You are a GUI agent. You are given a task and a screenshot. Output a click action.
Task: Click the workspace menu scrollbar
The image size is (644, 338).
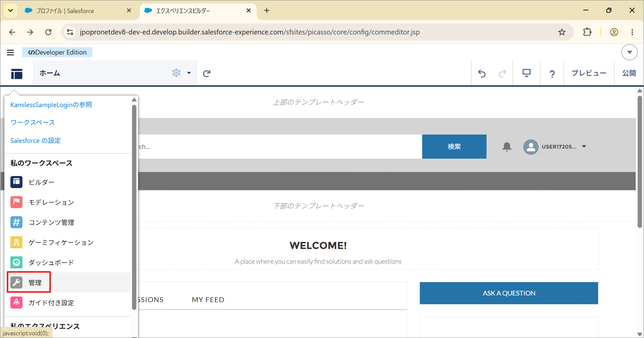pos(134,207)
